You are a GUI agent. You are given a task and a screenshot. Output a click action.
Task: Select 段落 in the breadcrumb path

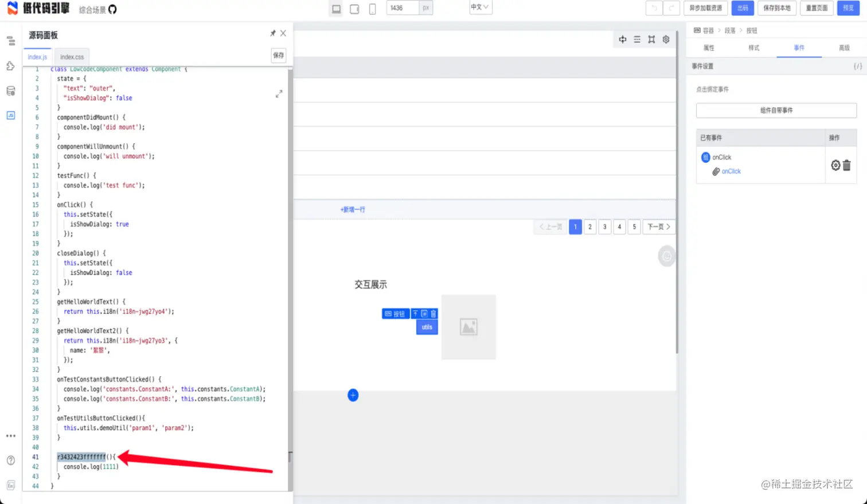pyautogui.click(x=730, y=30)
